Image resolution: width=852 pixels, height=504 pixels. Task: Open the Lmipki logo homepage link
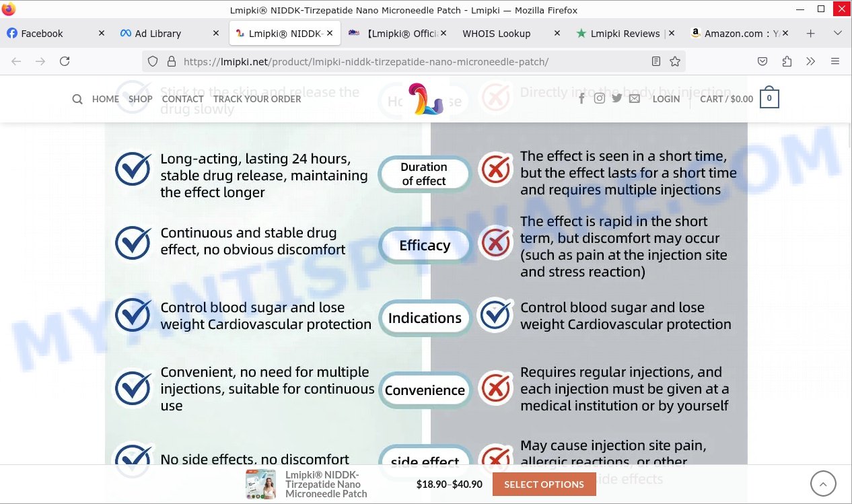tap(425, 99)
